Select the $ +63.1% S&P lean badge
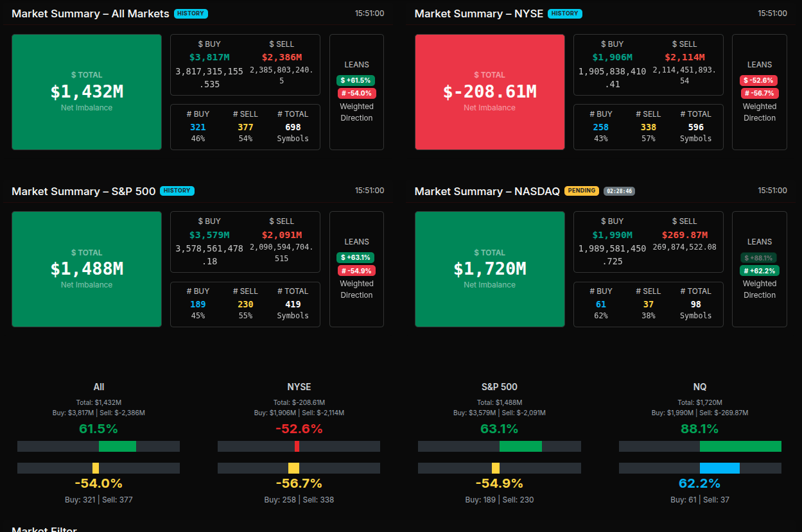The width and height of the screenshot is (802, 532). pos(356,257)
